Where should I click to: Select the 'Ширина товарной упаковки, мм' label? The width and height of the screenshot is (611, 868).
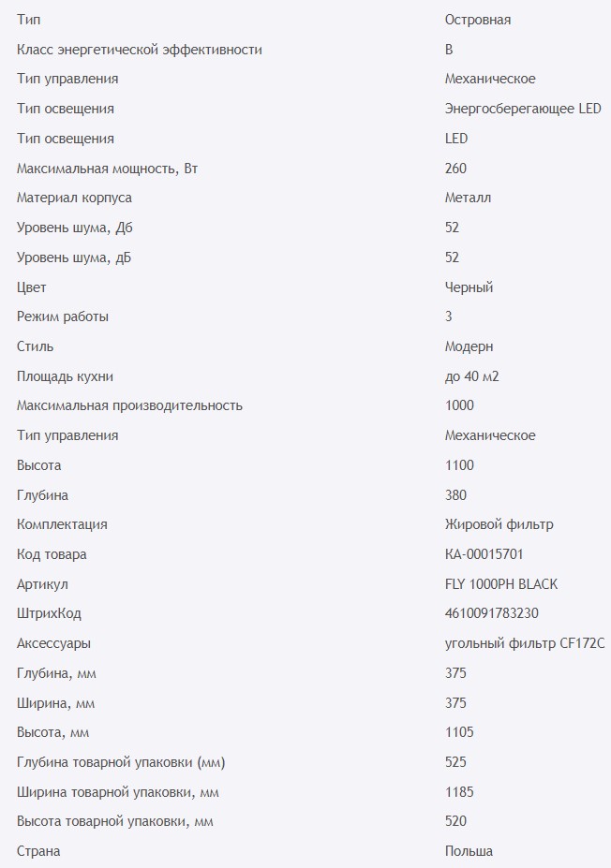[x=118, y=792]
